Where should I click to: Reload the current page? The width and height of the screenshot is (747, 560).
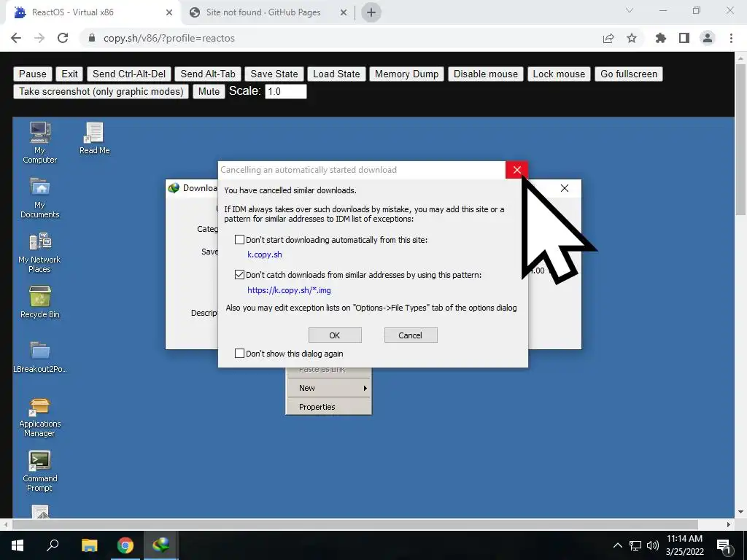(x=63, y=38)
